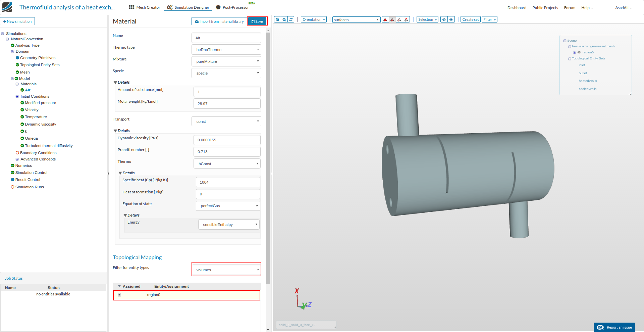Click Import from material library button
This screenshot has height=332, width=644.
click(219, 21)
